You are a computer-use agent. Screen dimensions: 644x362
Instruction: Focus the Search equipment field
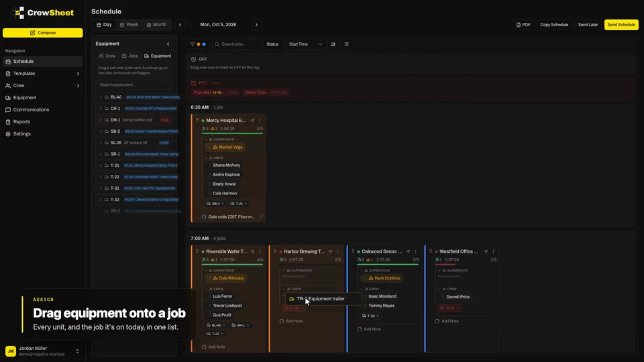pos(134,85)
